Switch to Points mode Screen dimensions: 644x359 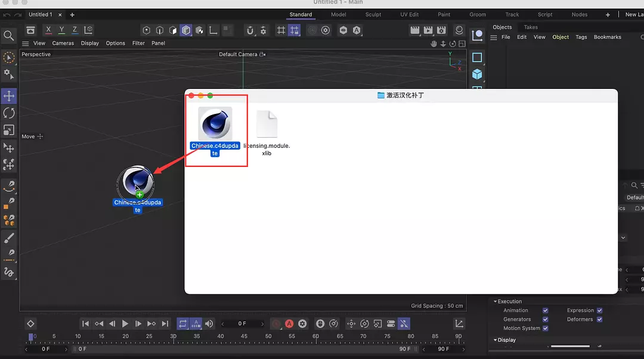click(146, 30)
